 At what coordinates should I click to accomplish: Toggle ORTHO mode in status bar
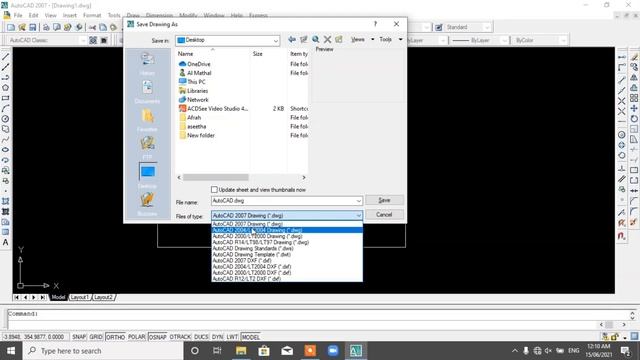116,337
